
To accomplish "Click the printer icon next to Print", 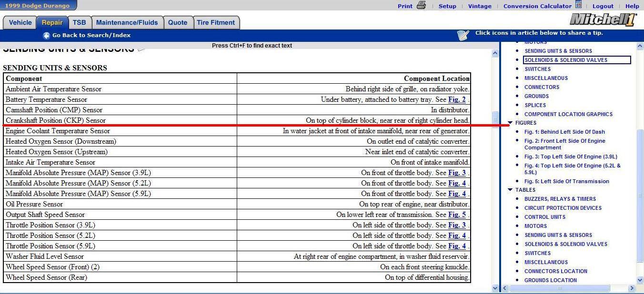I will click(421, 5).
